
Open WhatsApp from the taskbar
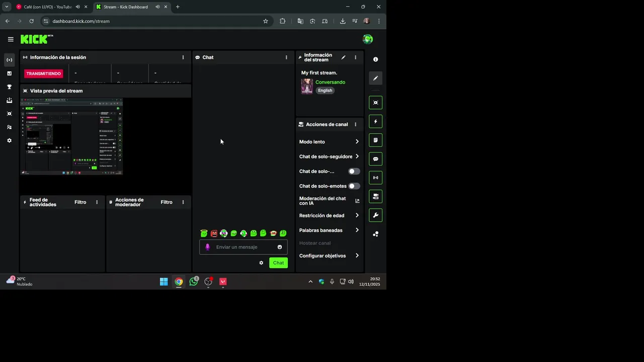194,282
